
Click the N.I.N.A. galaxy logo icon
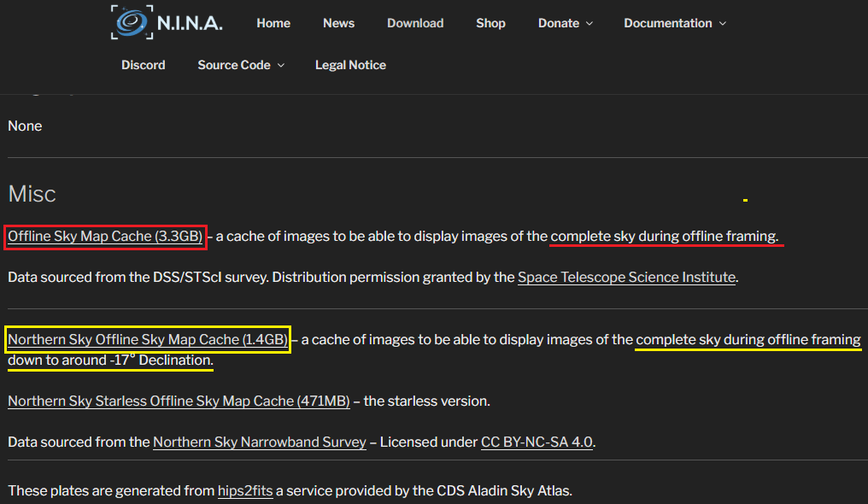click(x=132, y=23)
